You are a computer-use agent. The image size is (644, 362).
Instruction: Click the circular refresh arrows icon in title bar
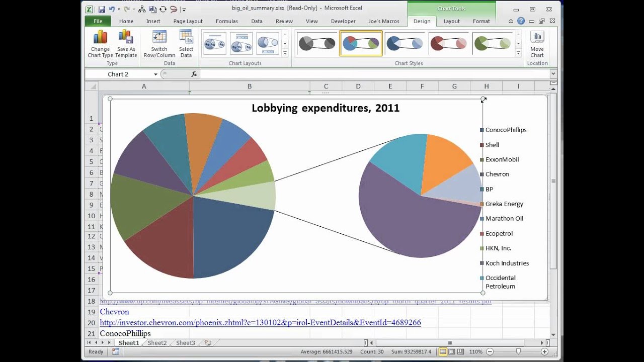coord(163,9)
